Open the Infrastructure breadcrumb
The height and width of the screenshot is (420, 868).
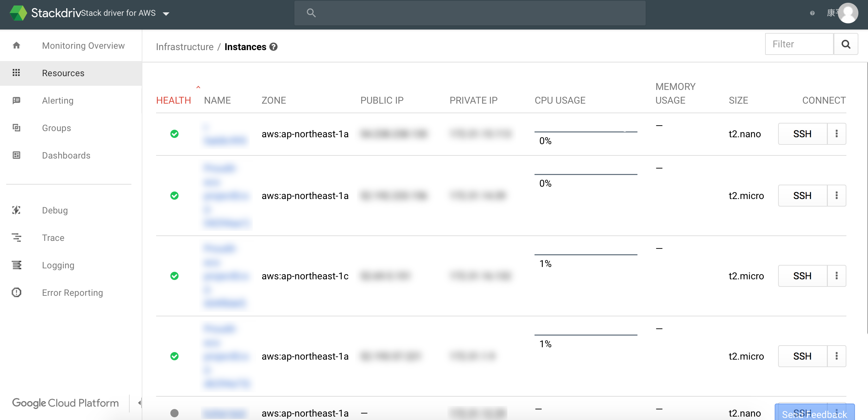[x=185, y=47]
